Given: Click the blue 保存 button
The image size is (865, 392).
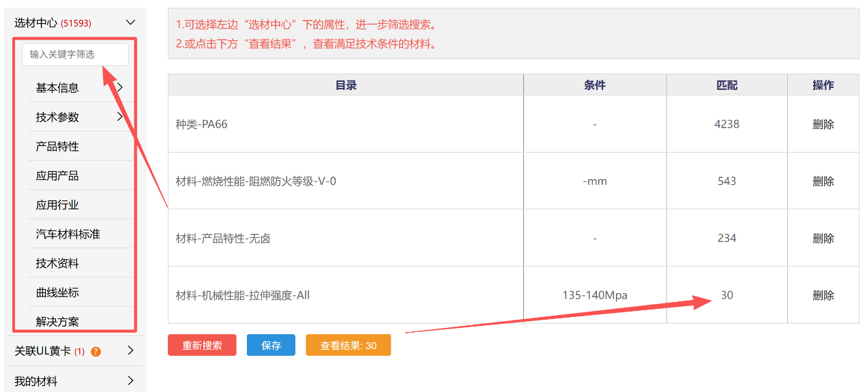Looking at the screenshot, I should 271,345.
